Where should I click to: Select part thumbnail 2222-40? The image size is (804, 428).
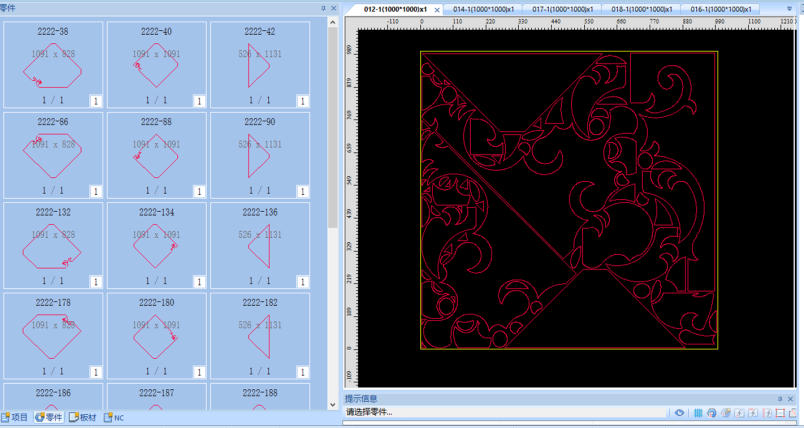click(x=156, y=65)
